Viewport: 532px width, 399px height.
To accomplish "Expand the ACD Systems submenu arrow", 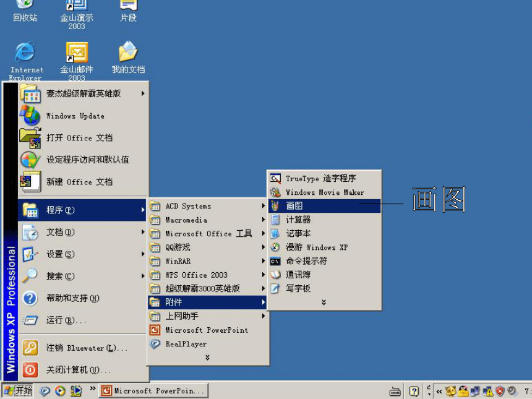I will point(264,206).
